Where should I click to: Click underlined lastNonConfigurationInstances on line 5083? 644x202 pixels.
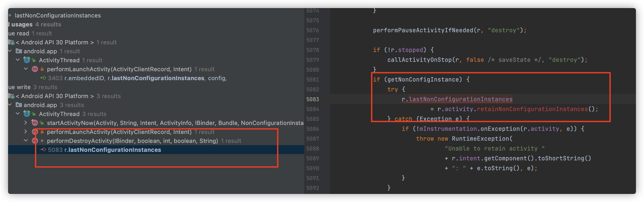coord(461,99)
